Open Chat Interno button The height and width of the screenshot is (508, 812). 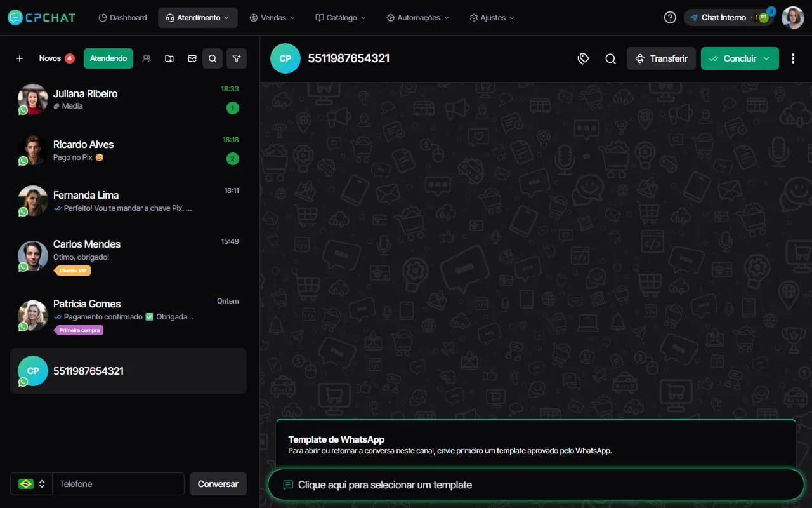[x=729, y=18]
